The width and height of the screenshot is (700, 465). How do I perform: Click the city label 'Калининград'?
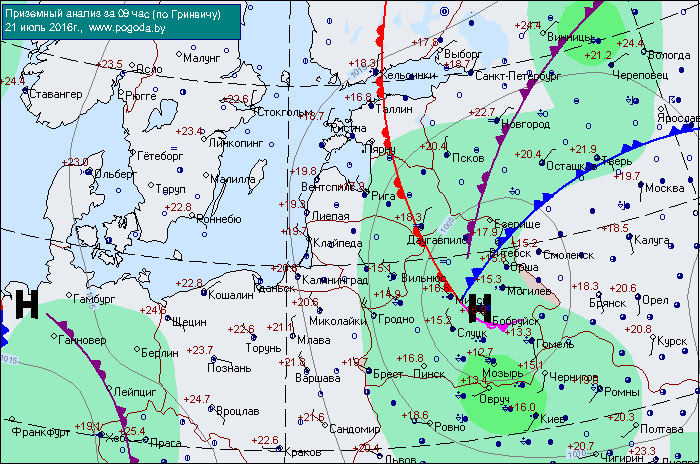tap(335, 280)
